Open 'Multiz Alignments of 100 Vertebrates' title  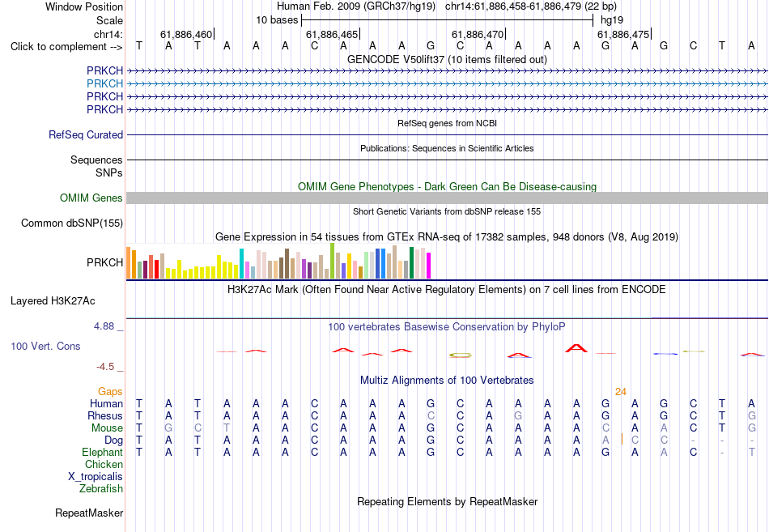click(x=447, y=381)
